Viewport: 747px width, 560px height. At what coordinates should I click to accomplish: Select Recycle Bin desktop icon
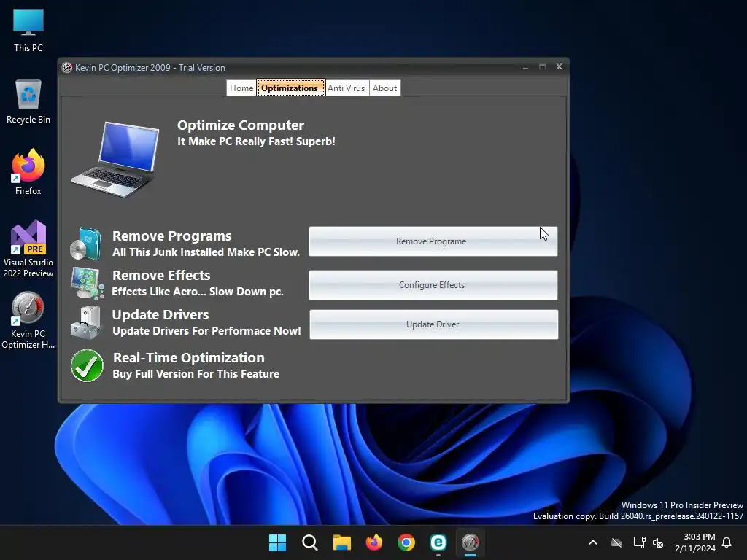click(x=28, y=101)
